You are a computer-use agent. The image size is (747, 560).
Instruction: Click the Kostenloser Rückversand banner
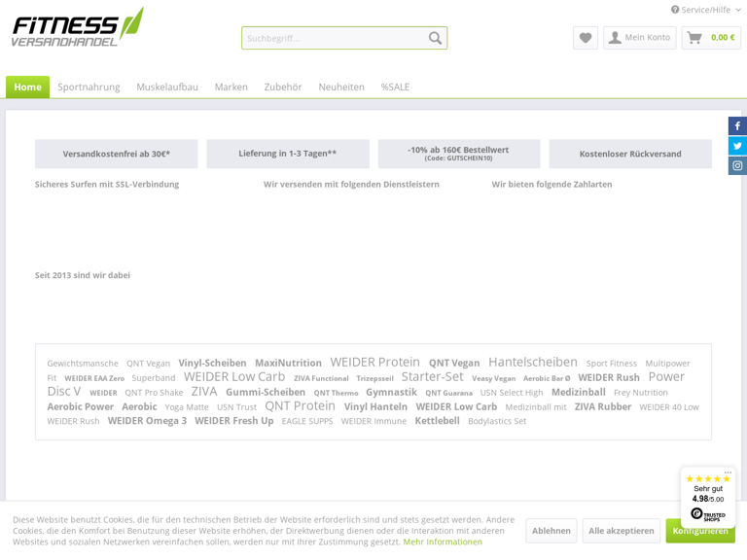point(630,154)
